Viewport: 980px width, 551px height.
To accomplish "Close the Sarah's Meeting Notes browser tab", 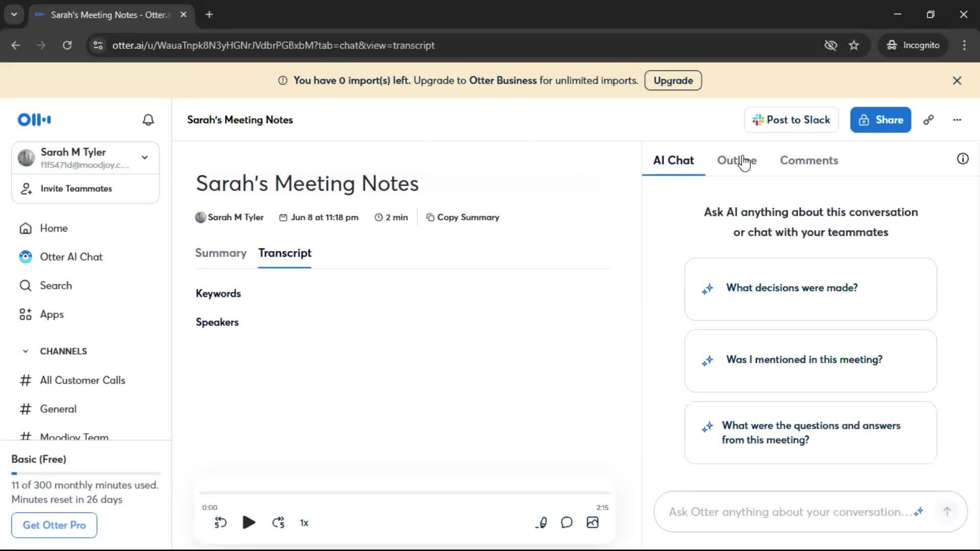I will point(183,15).
